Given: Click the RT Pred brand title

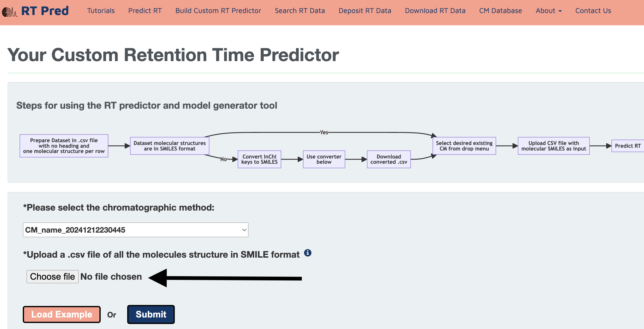Looking at the screenshot, I should [x=45, y=11].
